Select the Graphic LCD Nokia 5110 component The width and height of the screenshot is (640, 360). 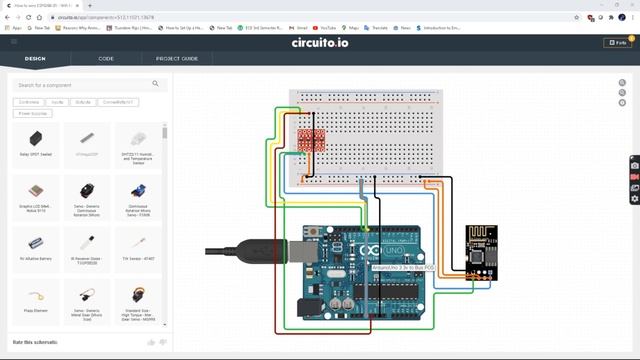36,198
